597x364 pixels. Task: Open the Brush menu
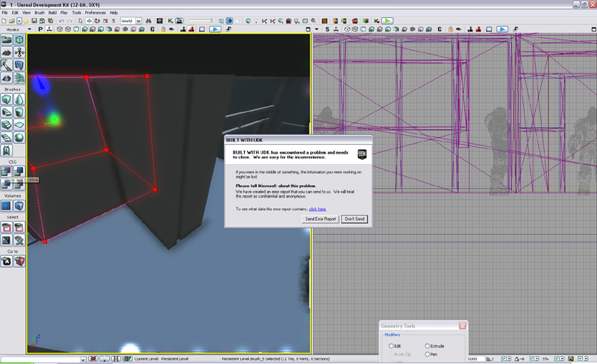(x=39, y=13)
